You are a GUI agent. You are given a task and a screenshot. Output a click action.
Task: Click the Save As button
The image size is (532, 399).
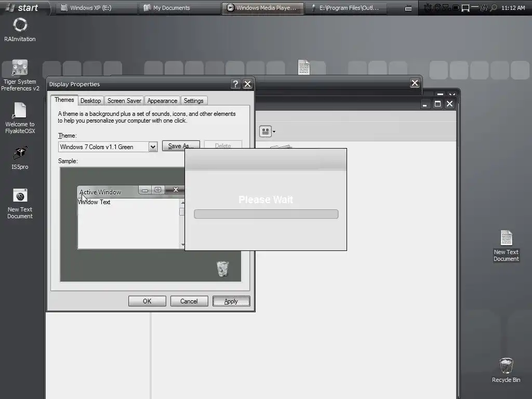point(181,145)
